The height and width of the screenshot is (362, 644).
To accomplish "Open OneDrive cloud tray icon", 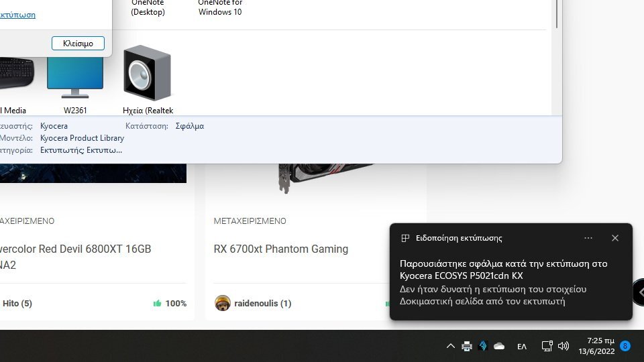I will (x=499, y=346).
